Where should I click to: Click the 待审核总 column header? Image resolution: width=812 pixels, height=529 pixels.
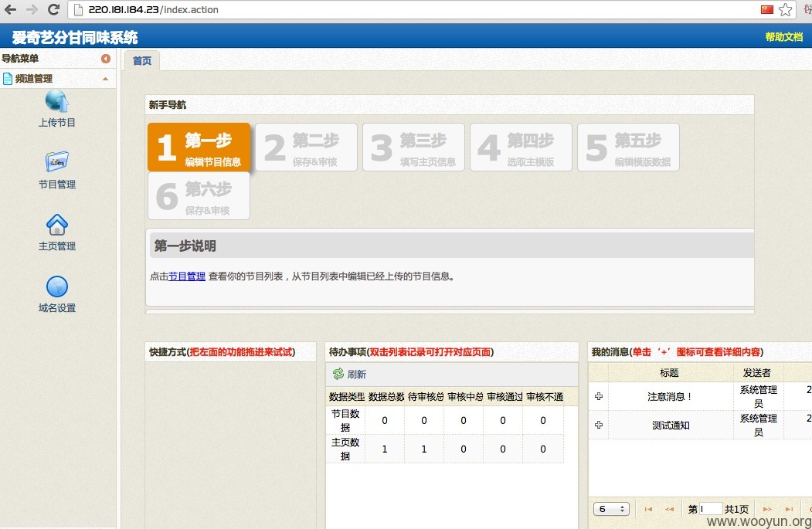pyautogui.click(x=425, y=397)
